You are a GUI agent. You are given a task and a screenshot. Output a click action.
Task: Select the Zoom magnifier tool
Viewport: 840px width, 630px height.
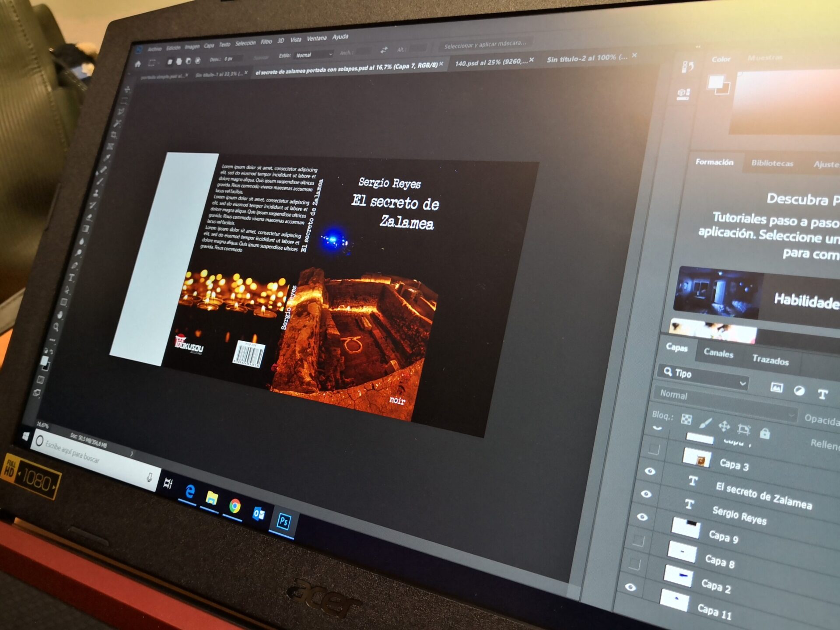click(56, 327)
